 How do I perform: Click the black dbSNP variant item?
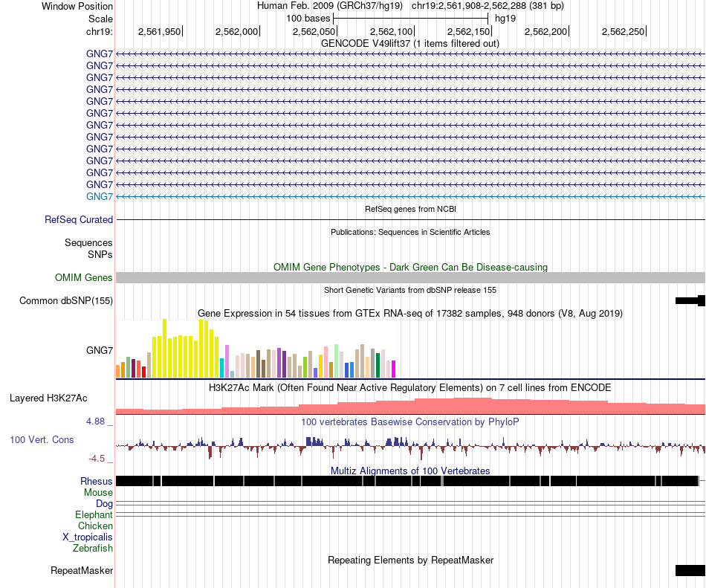coord(690,301)
